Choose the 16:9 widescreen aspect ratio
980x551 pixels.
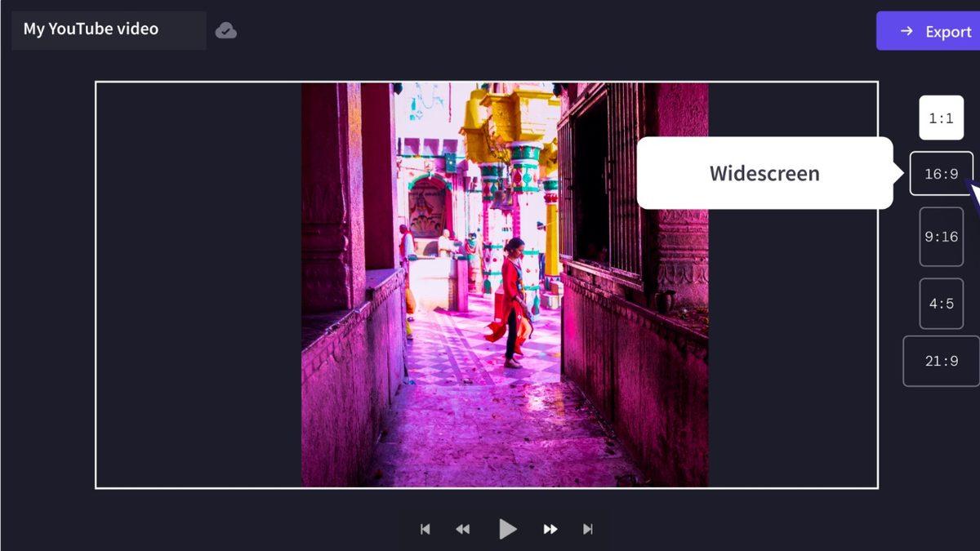tap(941, 174)
